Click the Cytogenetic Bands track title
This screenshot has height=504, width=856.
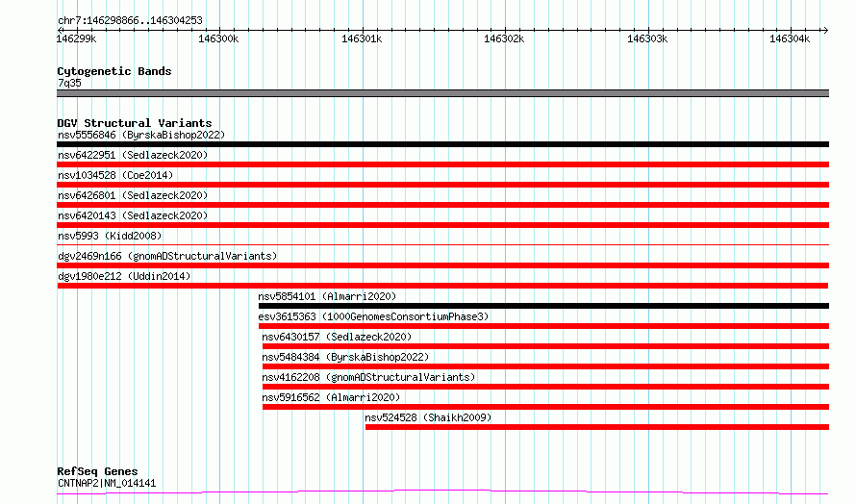[x=114, y=71]
